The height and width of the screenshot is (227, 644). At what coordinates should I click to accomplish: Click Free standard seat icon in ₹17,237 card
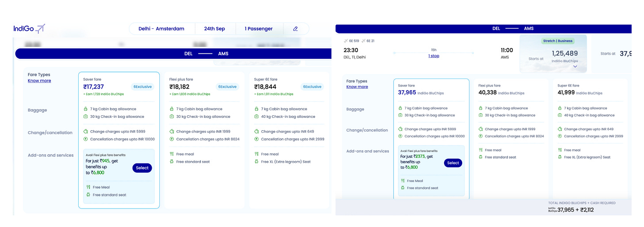pyautogui.click(x=88, y=195)
